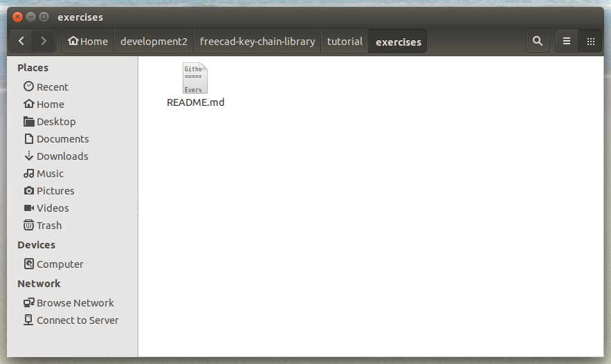Maximize the exercises window
The image size is (611, 364).
[x=44, y=17]
